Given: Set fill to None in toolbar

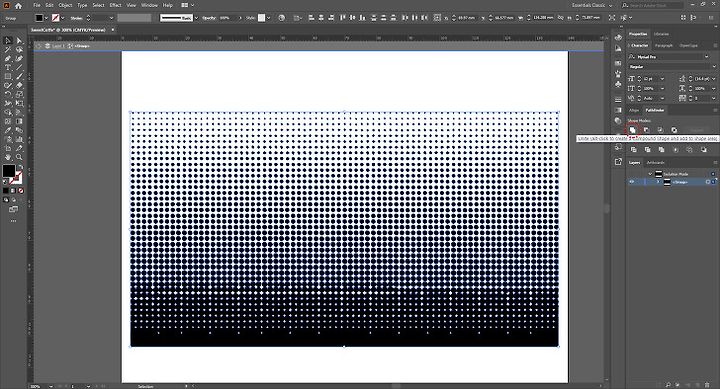Looking at the screenshot, I should pos(21,191).
